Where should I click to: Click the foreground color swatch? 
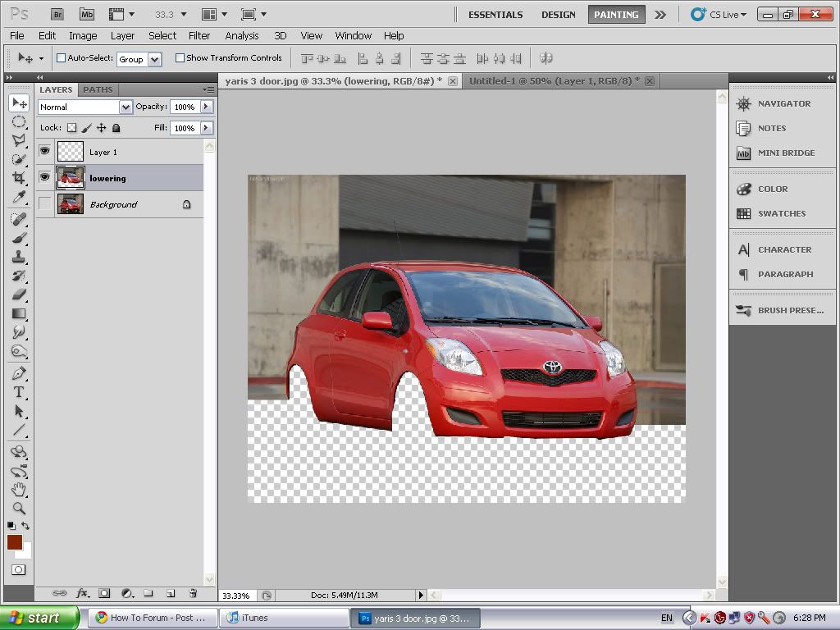coord(15,542)
